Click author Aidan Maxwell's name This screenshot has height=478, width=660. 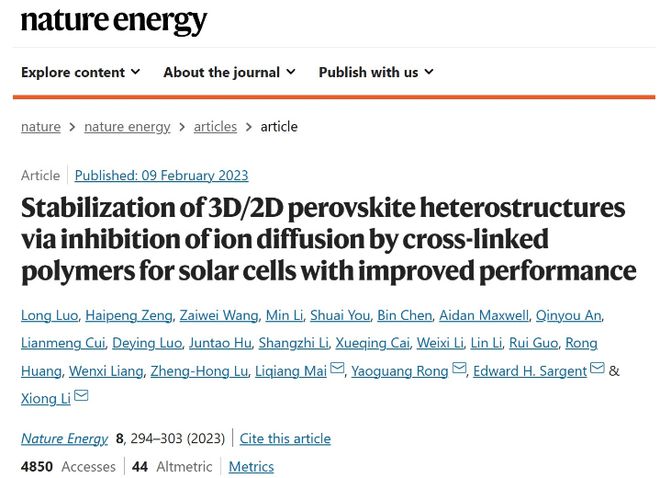coord(484,315)
